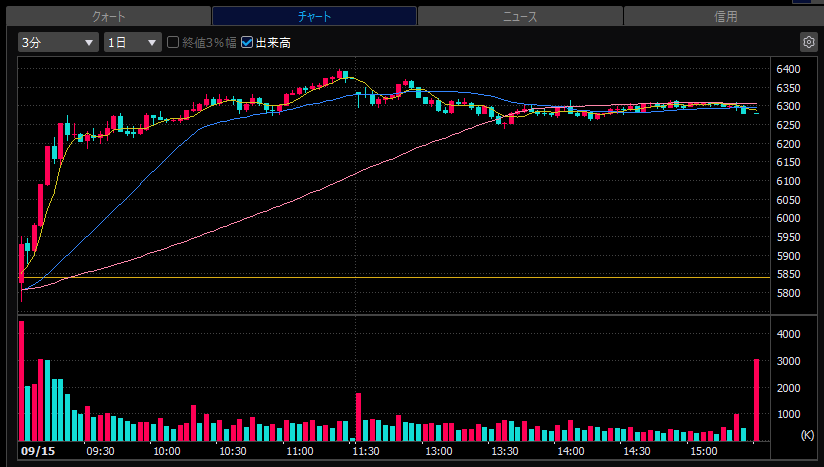Click the 4000 volume axis label
The image size is (824, 467).
tap(788, 334)
